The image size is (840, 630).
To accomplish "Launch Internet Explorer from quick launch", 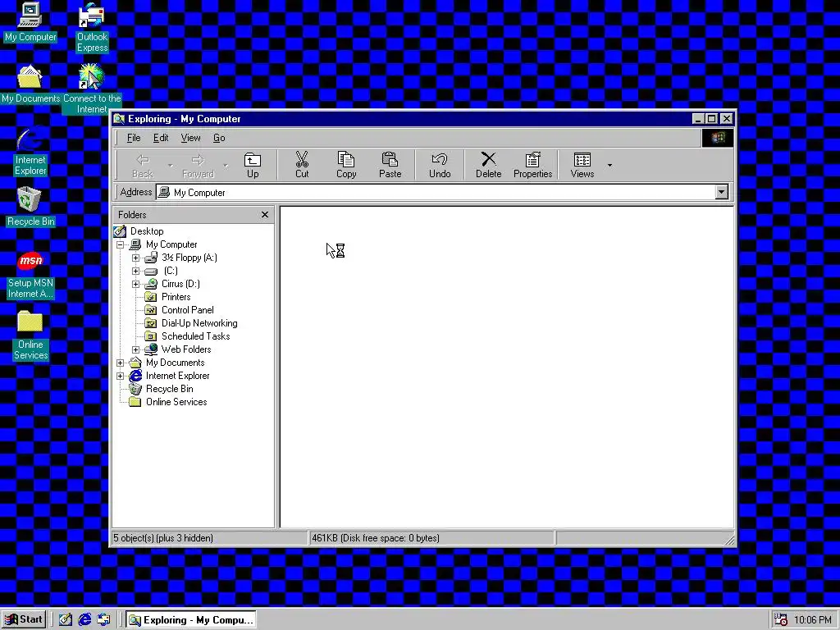I will click(x=84, y=620).
